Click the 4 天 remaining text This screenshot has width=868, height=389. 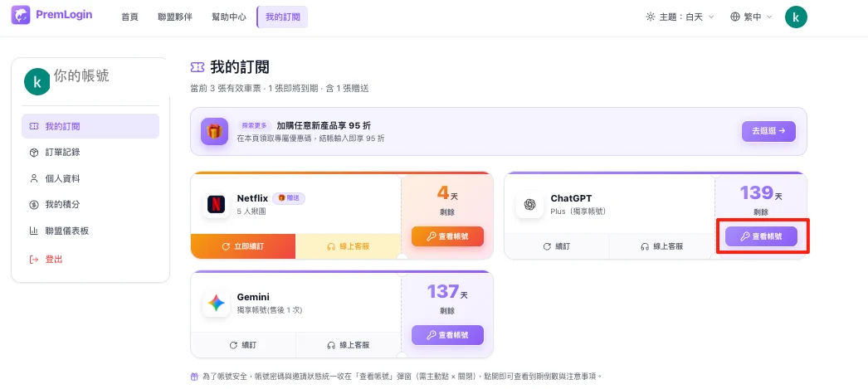coord(447,193)
